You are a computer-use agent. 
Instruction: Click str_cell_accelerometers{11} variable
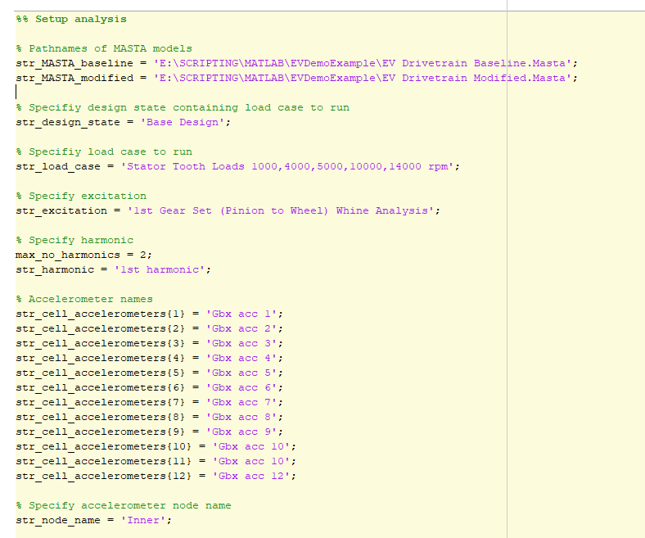pyautogui.click(x=104, y=461)
